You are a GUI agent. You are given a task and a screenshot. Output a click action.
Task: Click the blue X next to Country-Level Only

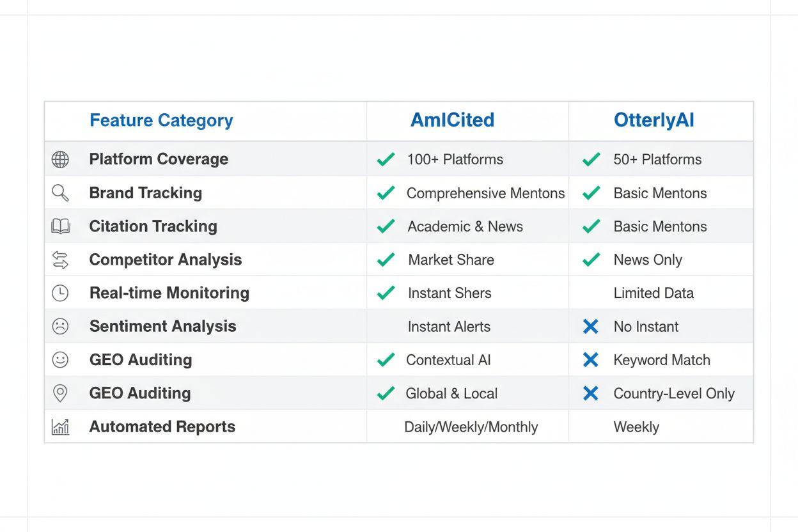tap(590, 393)
